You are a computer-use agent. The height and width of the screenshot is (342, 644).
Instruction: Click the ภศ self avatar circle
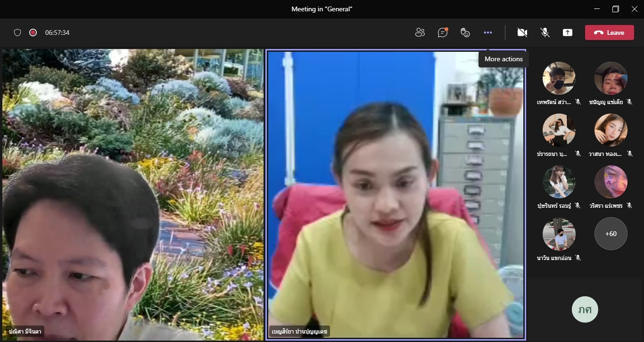[x=585, y=309]
